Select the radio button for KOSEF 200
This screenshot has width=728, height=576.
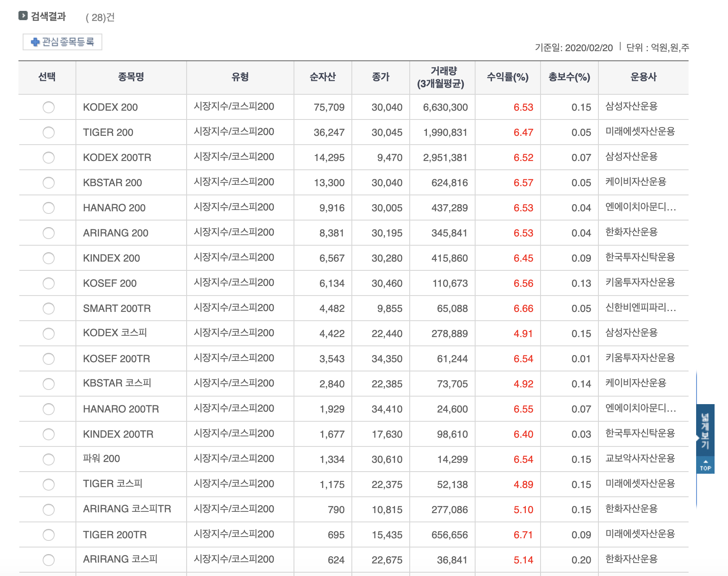49,283
